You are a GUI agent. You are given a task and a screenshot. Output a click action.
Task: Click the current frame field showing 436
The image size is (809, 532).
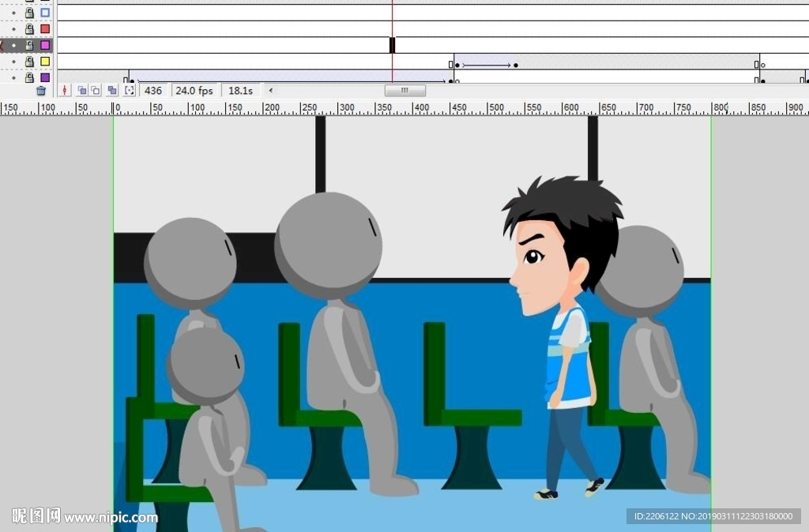point(153,91)
